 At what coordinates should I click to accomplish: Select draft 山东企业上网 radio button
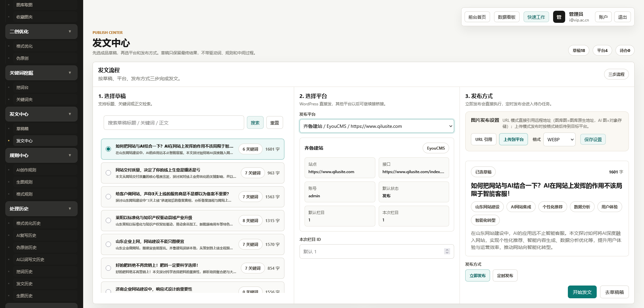[108, 244]
